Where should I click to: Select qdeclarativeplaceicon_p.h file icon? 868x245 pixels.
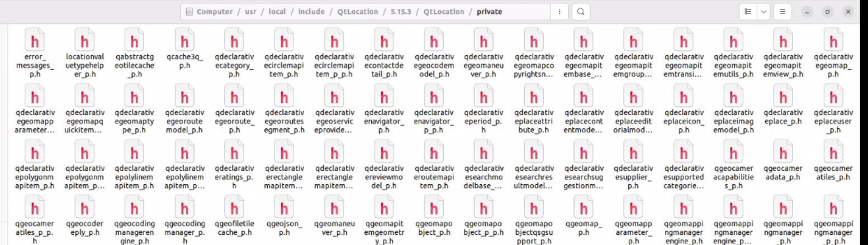click(684, 95)
